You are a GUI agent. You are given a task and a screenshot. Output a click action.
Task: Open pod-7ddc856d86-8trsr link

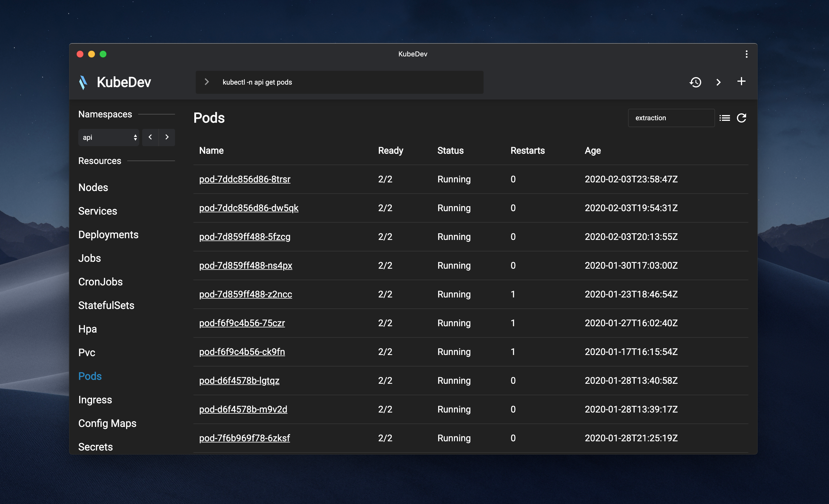tap(245, 179)
